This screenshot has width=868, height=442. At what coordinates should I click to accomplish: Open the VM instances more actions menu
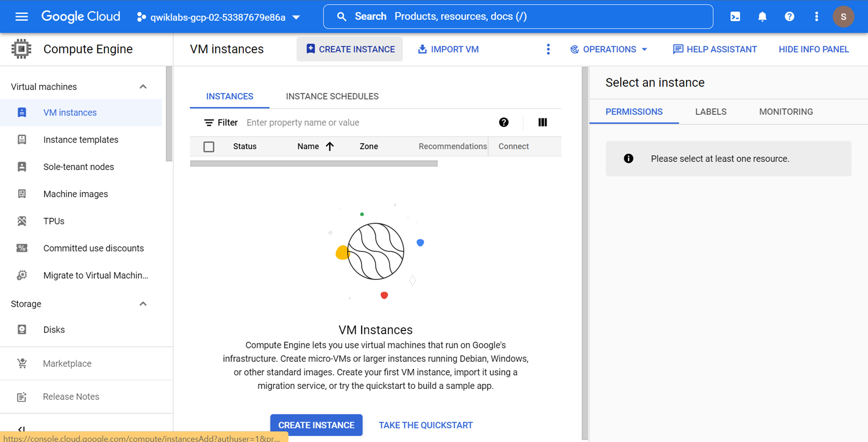[x=548, y=49]
